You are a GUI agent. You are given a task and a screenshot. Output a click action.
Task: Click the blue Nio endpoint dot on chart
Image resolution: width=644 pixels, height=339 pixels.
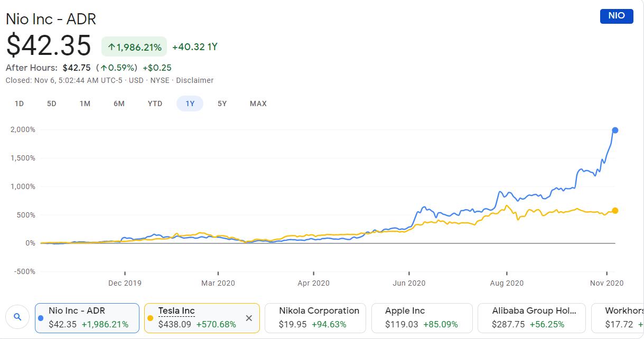point(615,130)
